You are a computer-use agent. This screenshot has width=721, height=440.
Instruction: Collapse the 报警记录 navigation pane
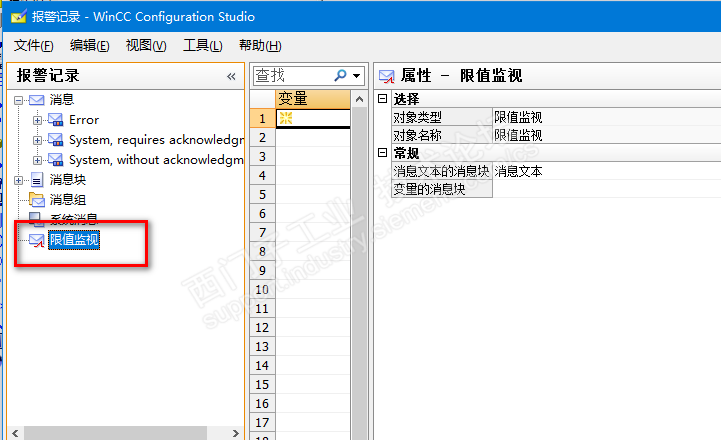coord(231,76)
